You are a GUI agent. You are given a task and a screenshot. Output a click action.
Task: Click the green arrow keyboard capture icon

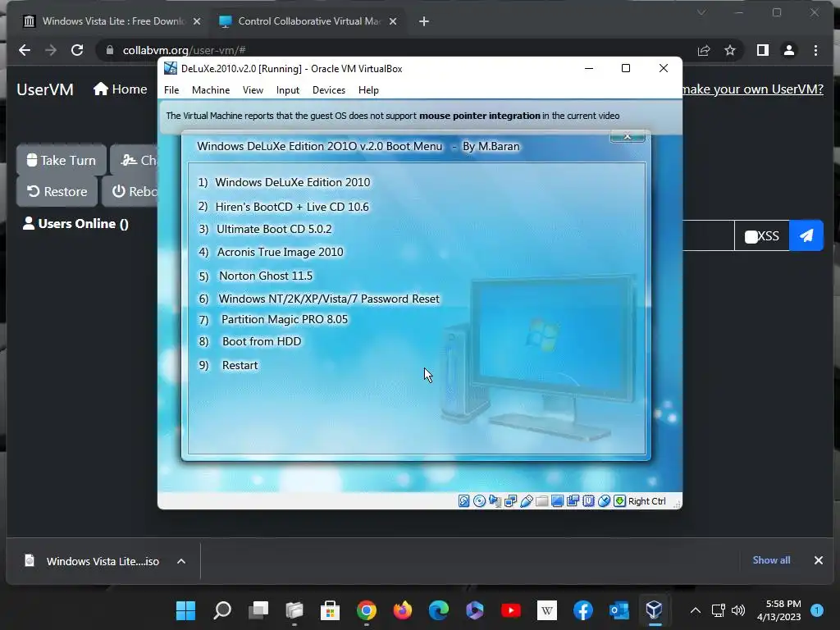(x=619, y=501)
